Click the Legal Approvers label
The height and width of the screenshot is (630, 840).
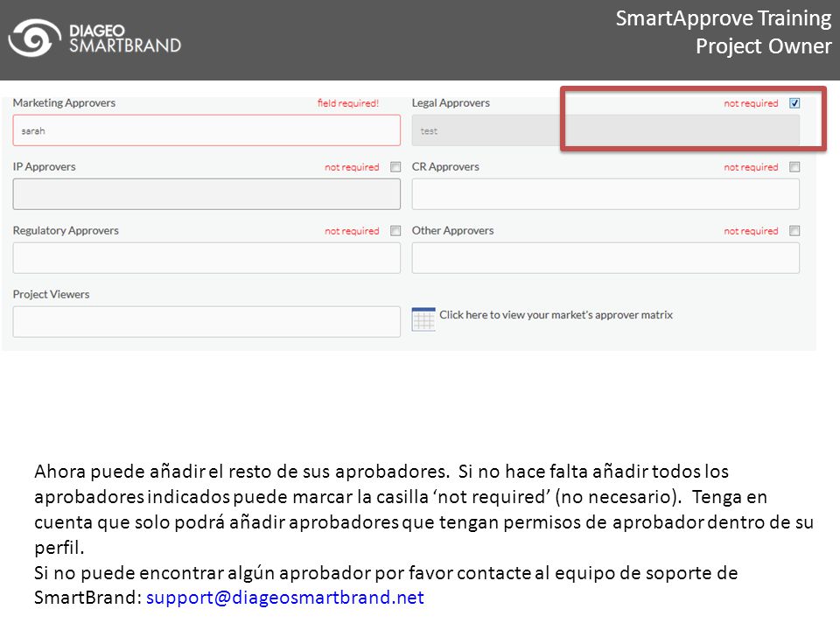[451, 103]
